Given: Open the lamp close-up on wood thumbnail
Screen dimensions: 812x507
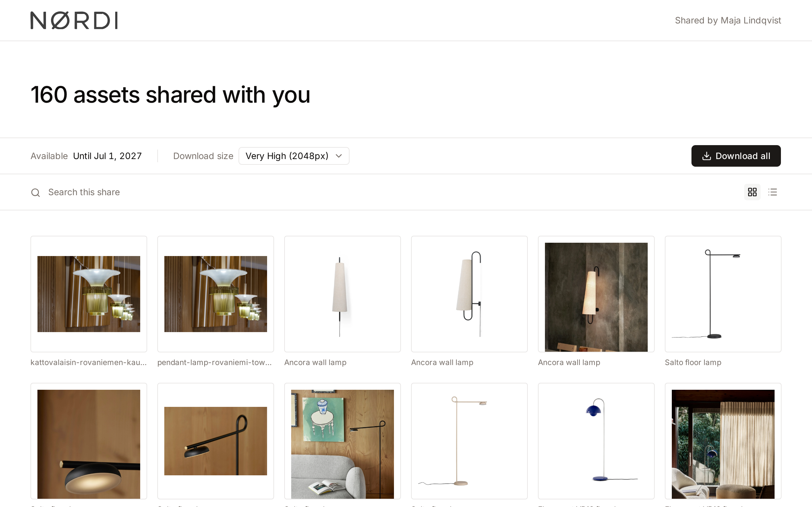Looking at the screenshot, I should click(x=88, y=441).
